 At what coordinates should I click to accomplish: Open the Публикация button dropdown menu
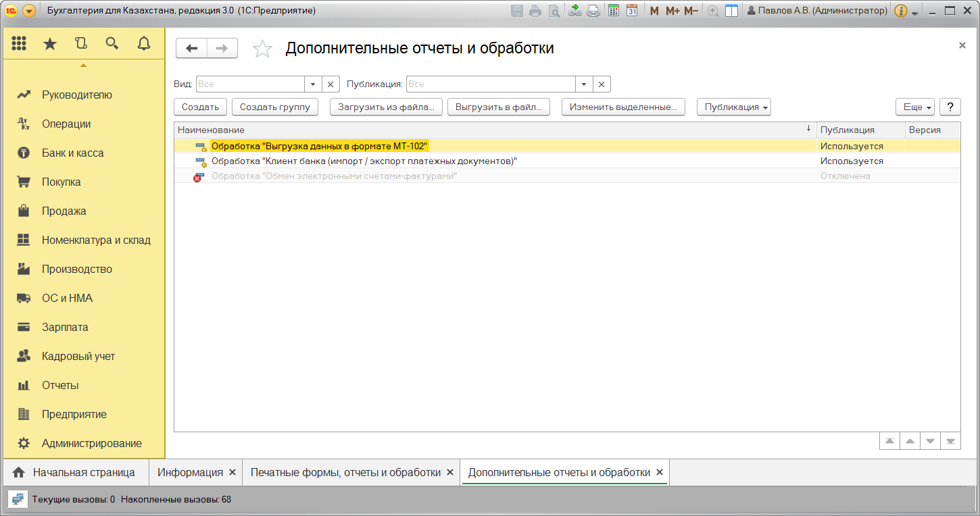733,107
